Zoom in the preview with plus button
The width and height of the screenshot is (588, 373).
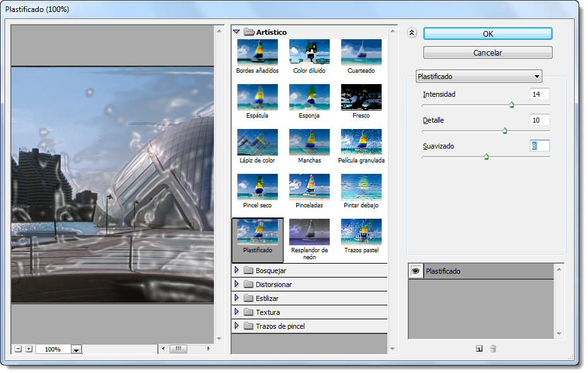(29, 349)
